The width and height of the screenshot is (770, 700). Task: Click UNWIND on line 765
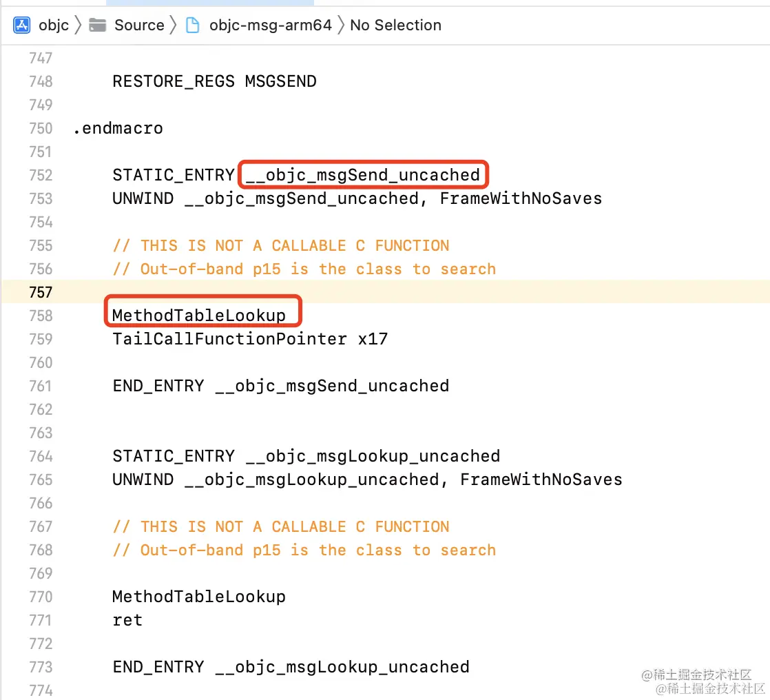(143, 480)
